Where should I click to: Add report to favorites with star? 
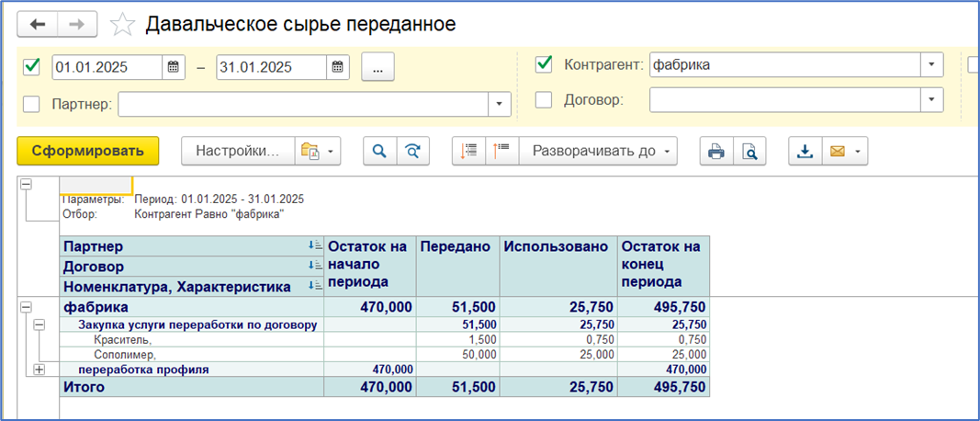(x=122, y=24)
